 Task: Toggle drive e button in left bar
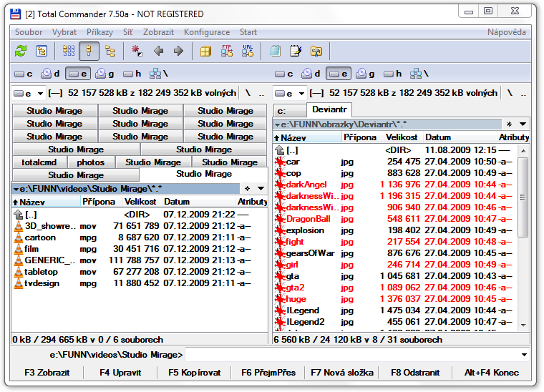tap(78, 74)
